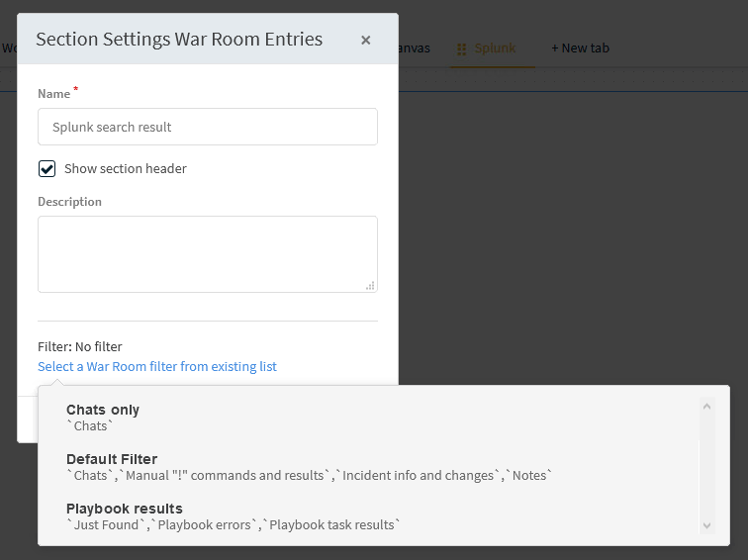Toggle the Show section header checkbox

(47, 169)
